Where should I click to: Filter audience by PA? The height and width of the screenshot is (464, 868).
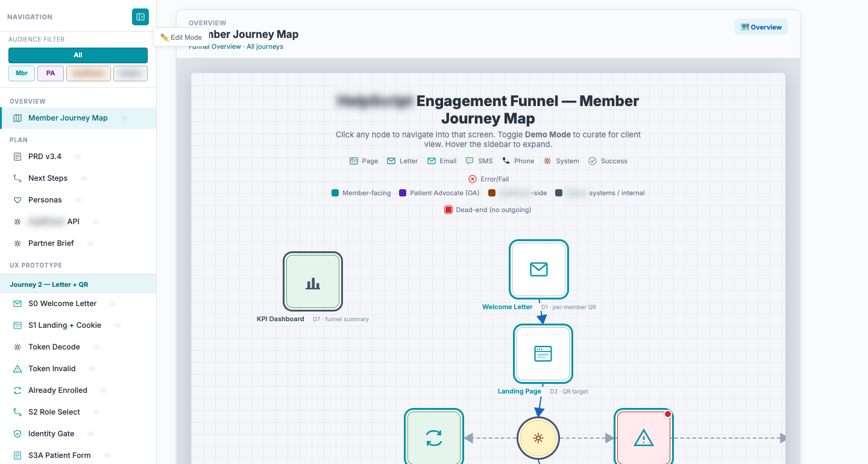(51, 74)
